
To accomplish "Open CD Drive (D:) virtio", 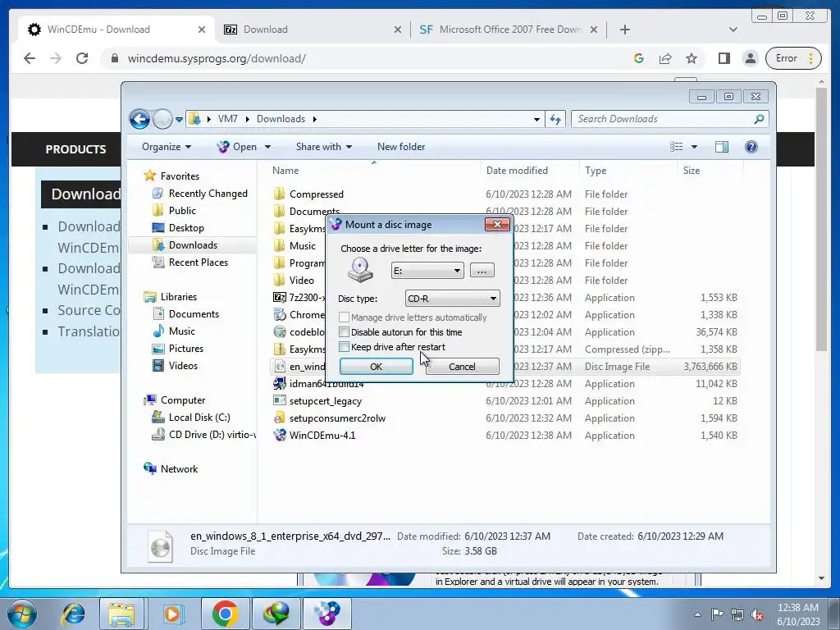I will coord(203,435).
